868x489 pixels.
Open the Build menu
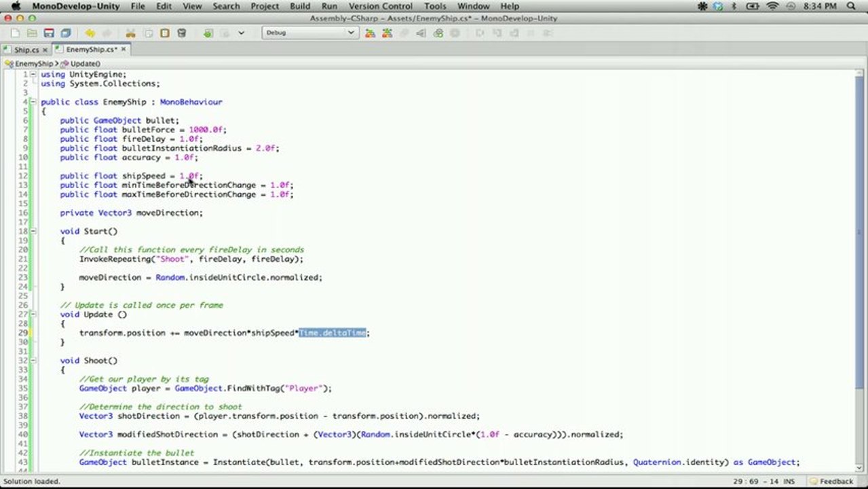(x=300, y=6)
